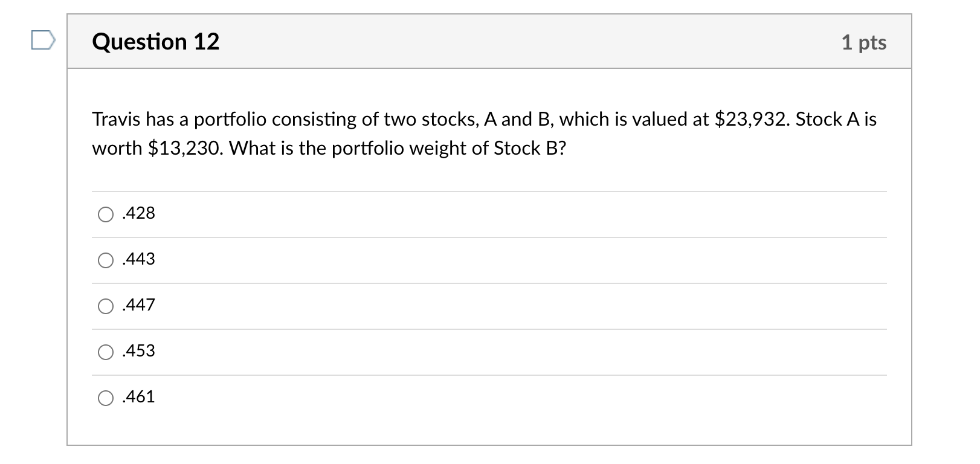Click the grey Question 12 title strip
The width and height of the screenshot is (980, 464).
coord(483,42)
